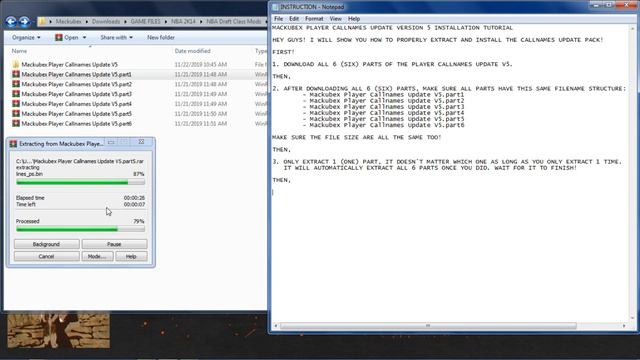This screenshot has height=360, width=640.
Task: Expand arrow after GAME FILES in address bar
Action: tap(166, 21)
